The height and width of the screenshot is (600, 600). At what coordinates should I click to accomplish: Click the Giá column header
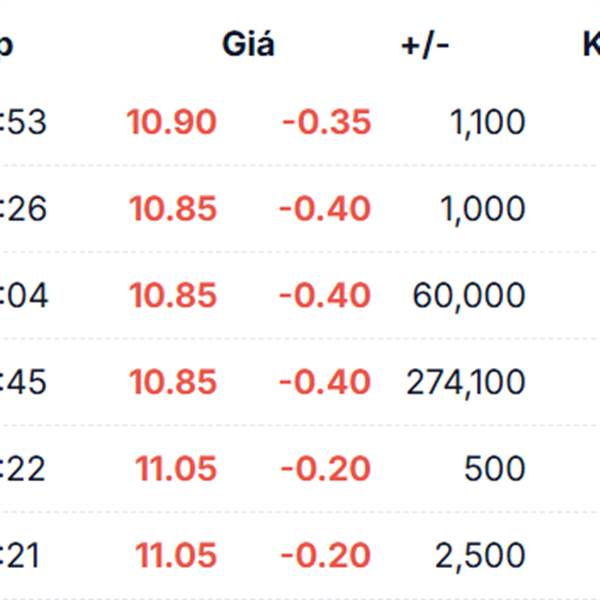click(x=248, y=44)
